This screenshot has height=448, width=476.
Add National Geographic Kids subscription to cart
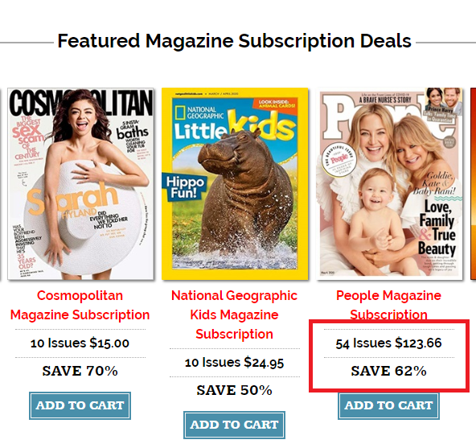coord(234,425)
